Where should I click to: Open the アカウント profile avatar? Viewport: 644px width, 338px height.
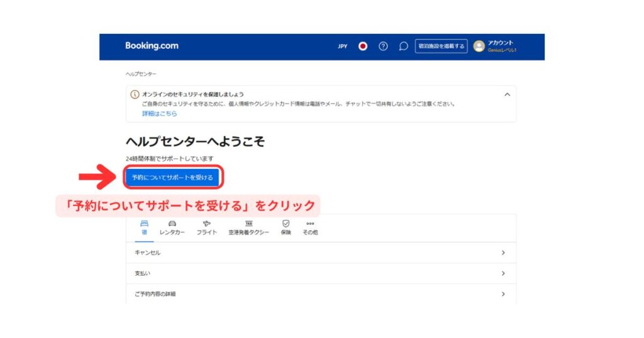[x=479, y=46]
